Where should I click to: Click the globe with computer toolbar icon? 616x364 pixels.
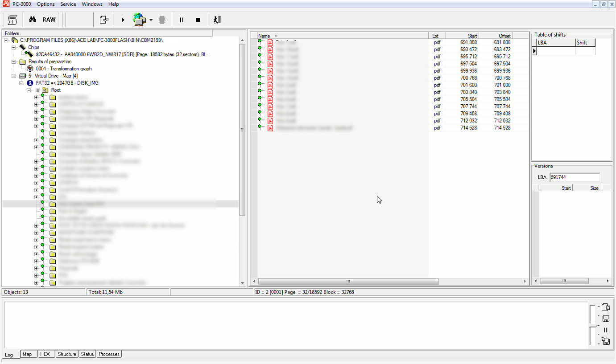tap(139, 20)
